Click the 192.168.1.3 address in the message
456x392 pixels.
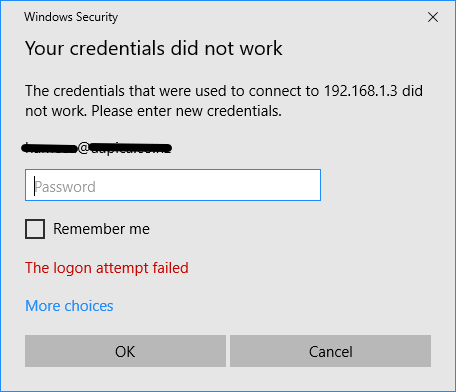(361, 91)
